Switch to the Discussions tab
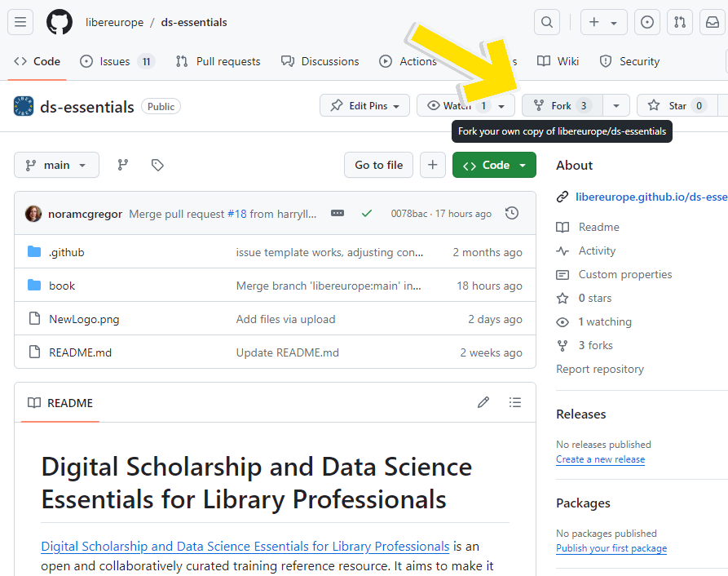Viewport: 728px width, 576px height. click(x=320, y=61)
